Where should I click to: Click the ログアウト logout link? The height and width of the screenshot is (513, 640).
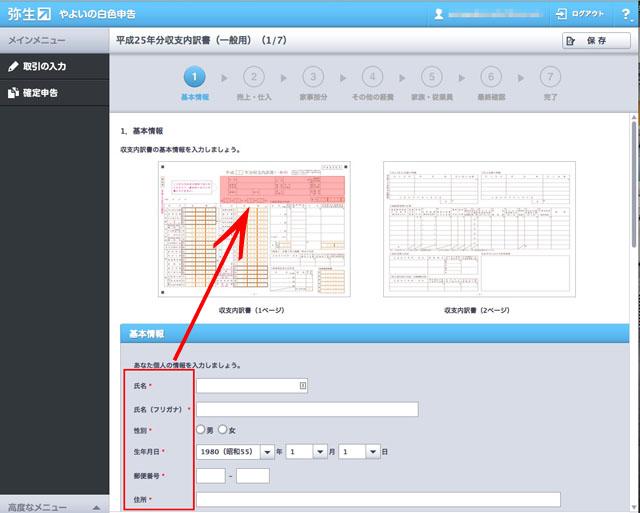point(583,14)
